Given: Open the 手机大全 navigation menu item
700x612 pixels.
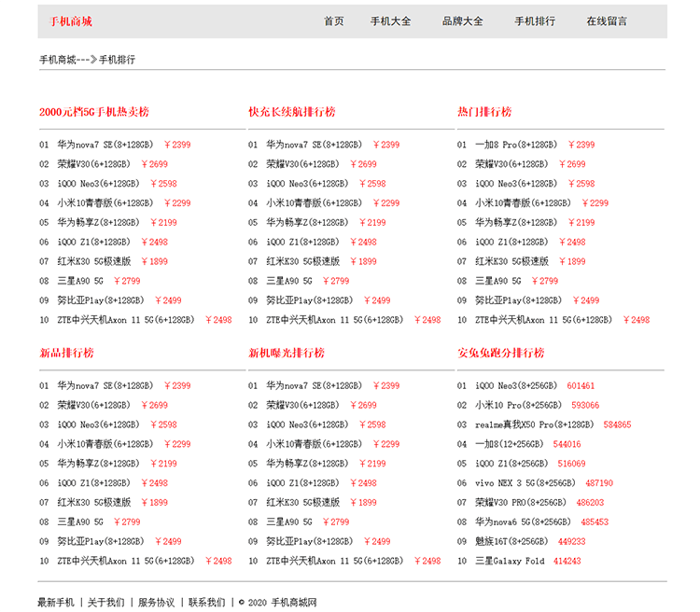Looking at the screenshot, I should [390, 21].
